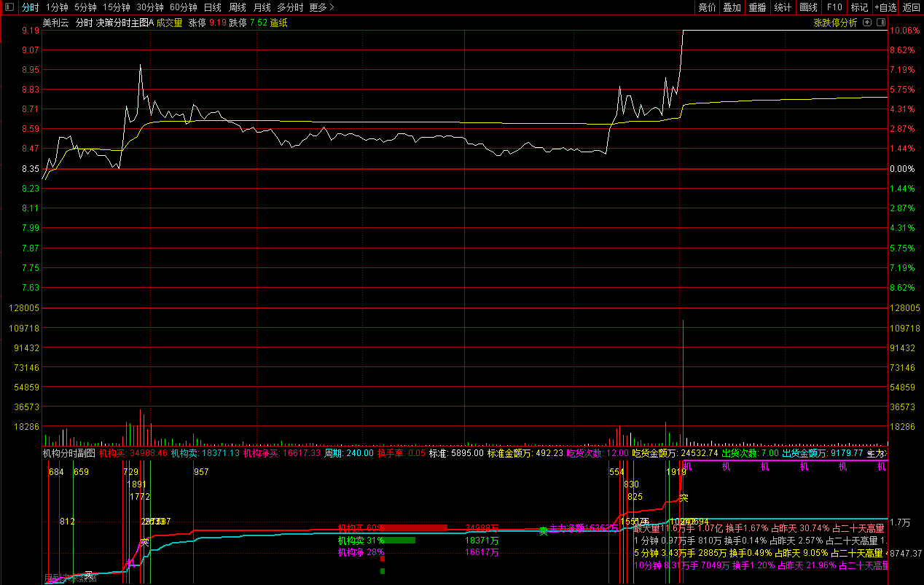Open the 涨跌停分析 link
This screenshot has height=585, width=924.
click(835, 23)
